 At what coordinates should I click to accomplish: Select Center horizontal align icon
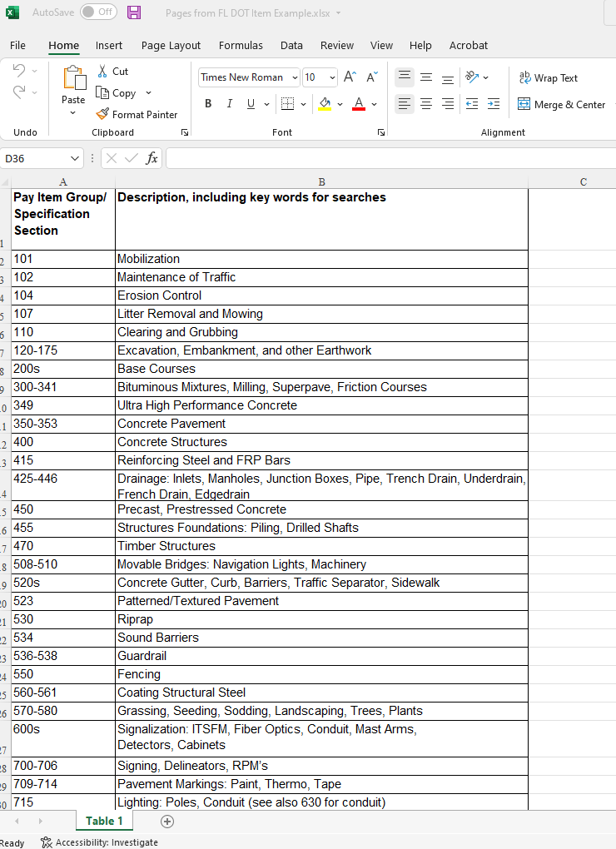click(x=426, y=103)
